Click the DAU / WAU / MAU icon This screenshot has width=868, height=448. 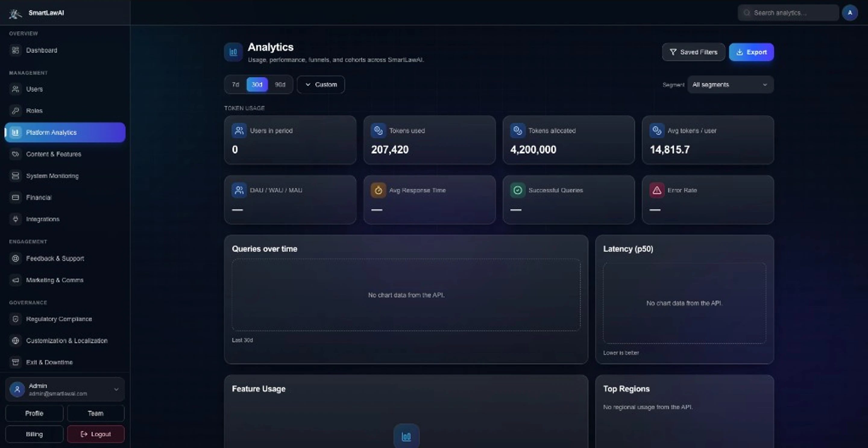click(x=239, y=190)
